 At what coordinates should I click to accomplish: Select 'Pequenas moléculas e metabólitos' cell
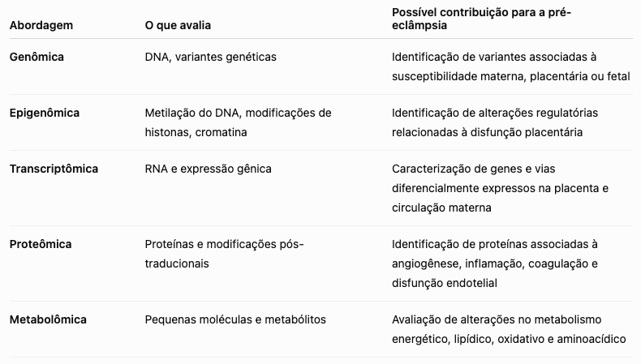pyautogui.click(x=235, y=319)
